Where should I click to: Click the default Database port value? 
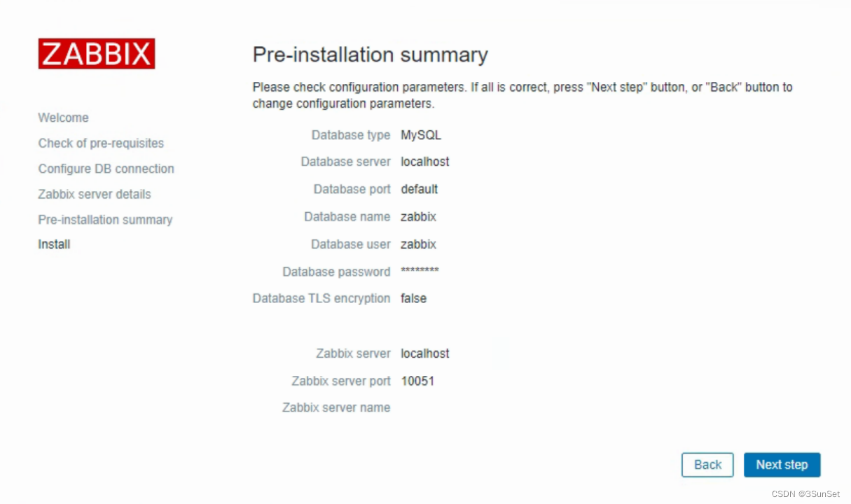tap(419, 189)
